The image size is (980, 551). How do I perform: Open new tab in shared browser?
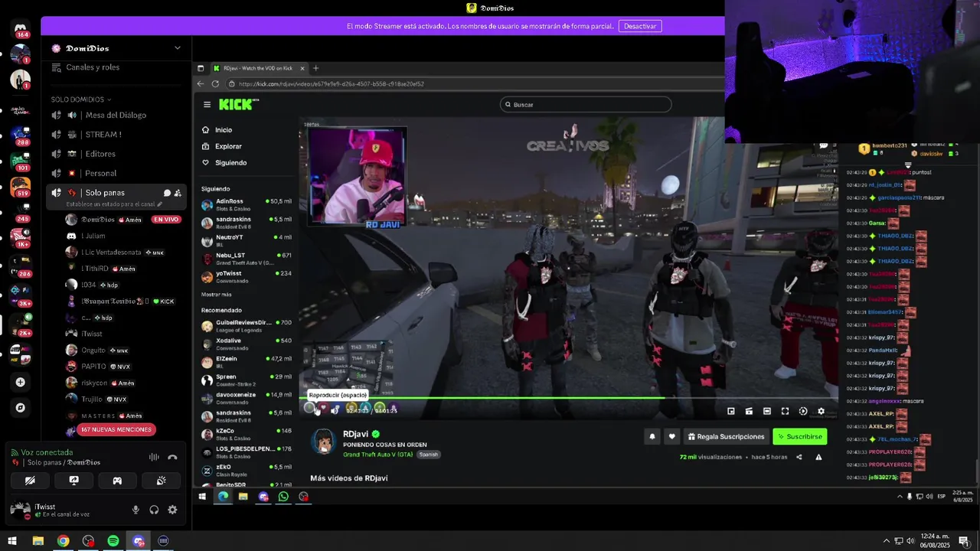[x=315, y=68]
